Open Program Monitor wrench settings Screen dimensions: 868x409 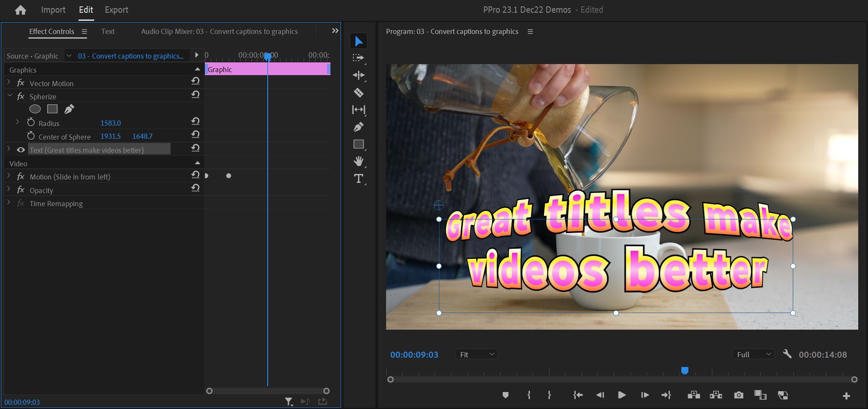pos(787,354)
